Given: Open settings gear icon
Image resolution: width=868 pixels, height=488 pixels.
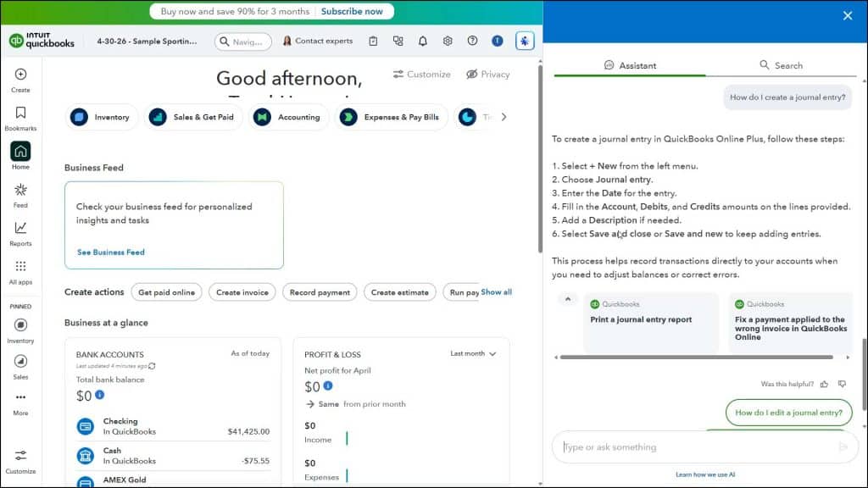Looking at the screenshot, I should [448, 41].
